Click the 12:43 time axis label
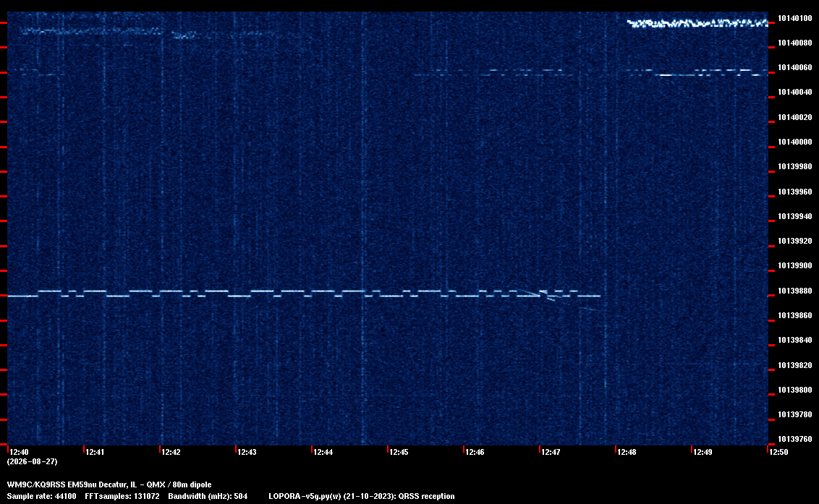 tap(247, 452)
